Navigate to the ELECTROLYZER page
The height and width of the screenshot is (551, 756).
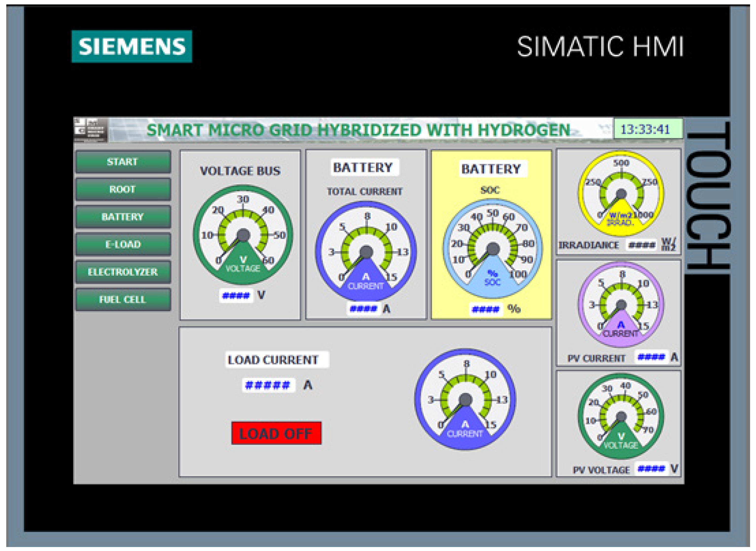[x=123, y=272]
